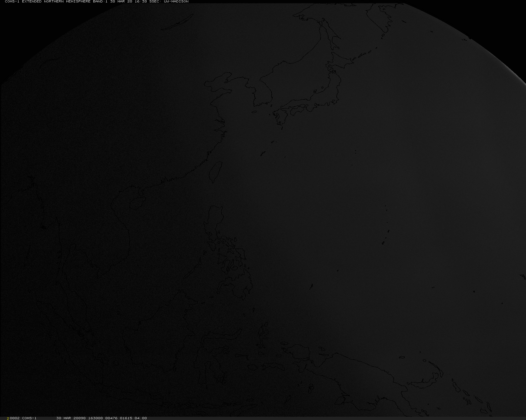Click the "COMS-1" label in the header
Viewport: 526px width, 420px height.
(12, 2)
